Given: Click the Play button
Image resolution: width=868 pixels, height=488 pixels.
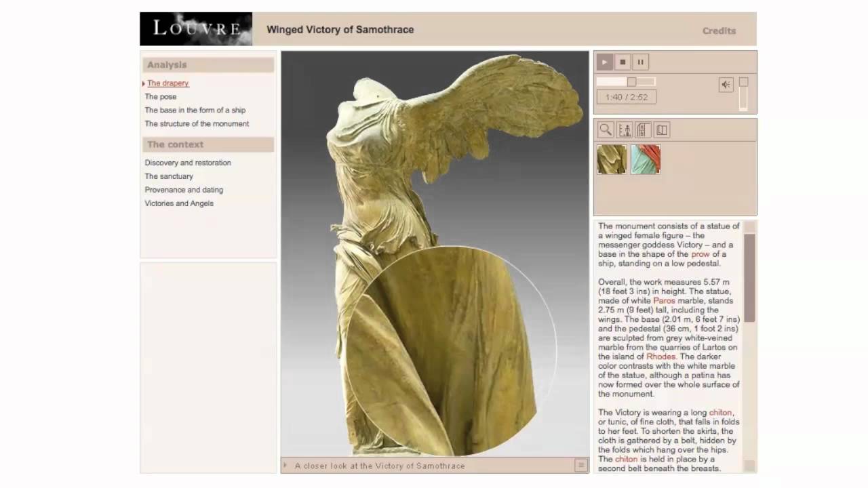Looking at the screenshot, I should click(x=604, y=62).
